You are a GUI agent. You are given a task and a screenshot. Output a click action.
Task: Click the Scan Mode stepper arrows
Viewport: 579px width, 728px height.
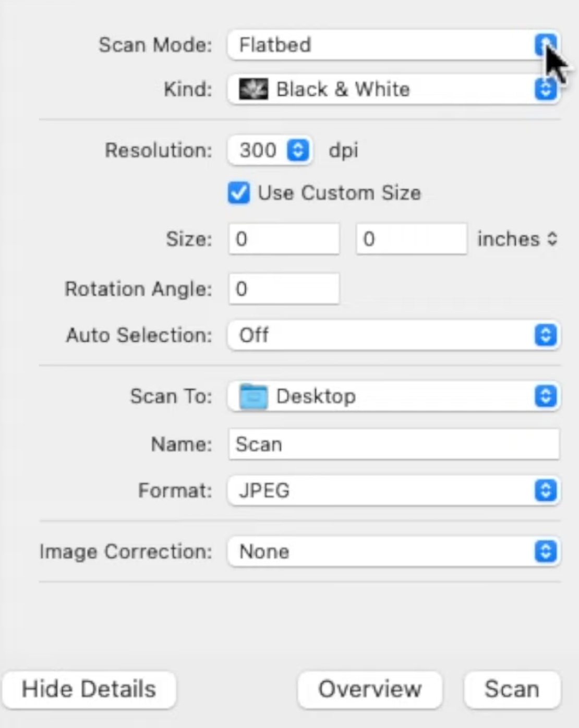tap(545, 45)
